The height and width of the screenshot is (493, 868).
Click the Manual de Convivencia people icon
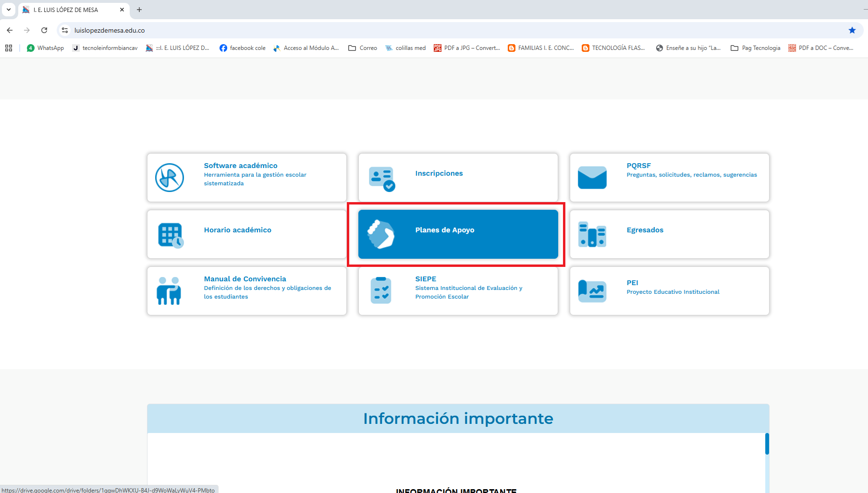coord(169,291)
